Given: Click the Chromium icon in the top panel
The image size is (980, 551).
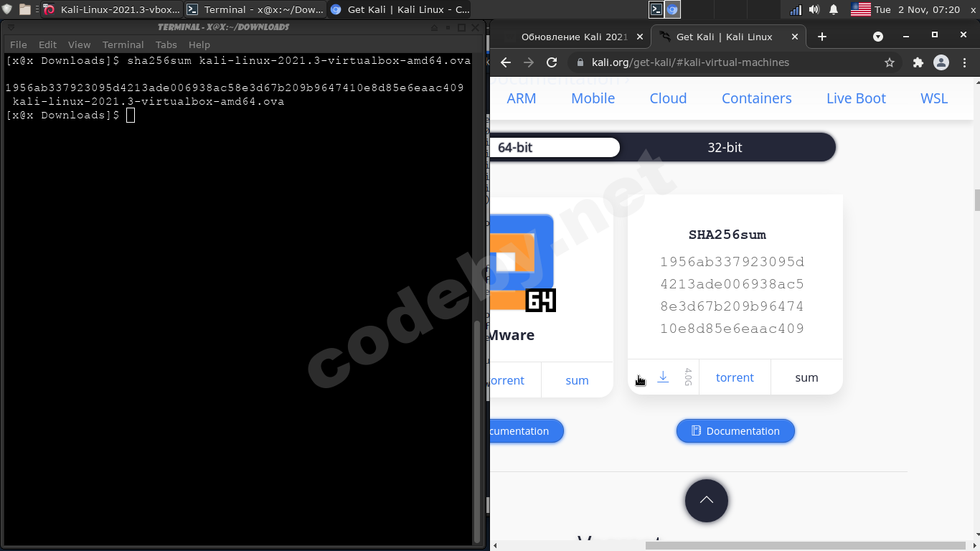Looking at the screenshot, I should point(672,9).
